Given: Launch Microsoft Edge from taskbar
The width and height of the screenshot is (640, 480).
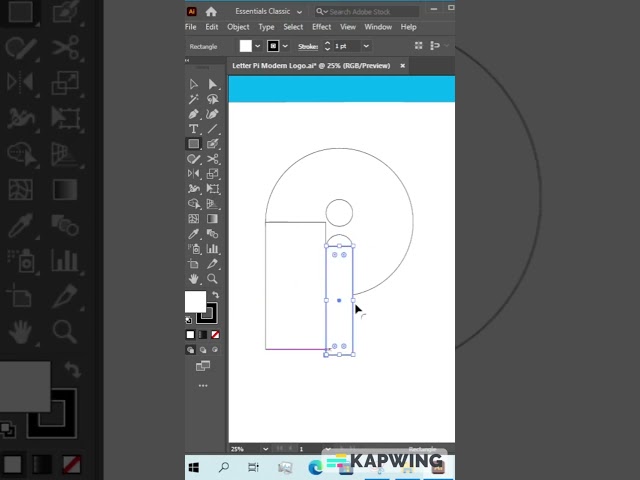Looking at the screenshot, I should 315,467.
